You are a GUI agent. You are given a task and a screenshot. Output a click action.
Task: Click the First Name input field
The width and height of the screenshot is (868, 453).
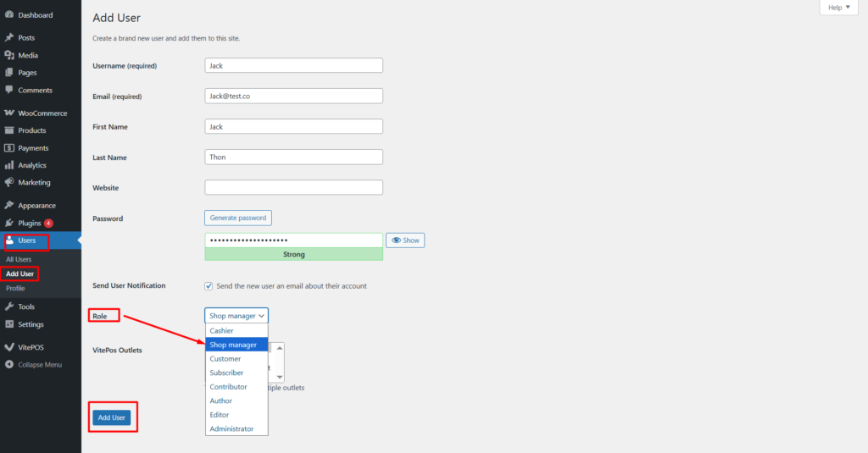pos(294,127)
